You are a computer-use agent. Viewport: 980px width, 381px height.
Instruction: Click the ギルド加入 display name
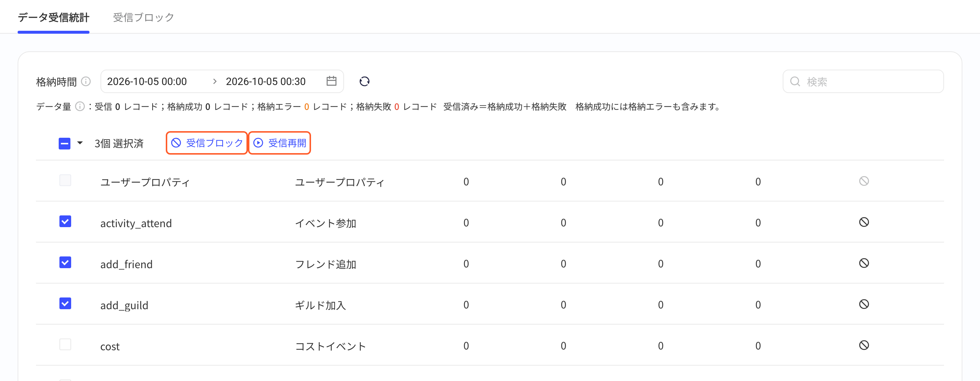pyautogui.click(x=320, y=305)
